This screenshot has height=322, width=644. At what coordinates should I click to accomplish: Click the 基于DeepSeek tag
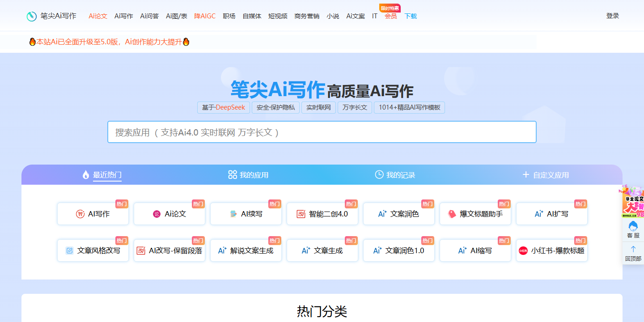(x=224, y=108)
